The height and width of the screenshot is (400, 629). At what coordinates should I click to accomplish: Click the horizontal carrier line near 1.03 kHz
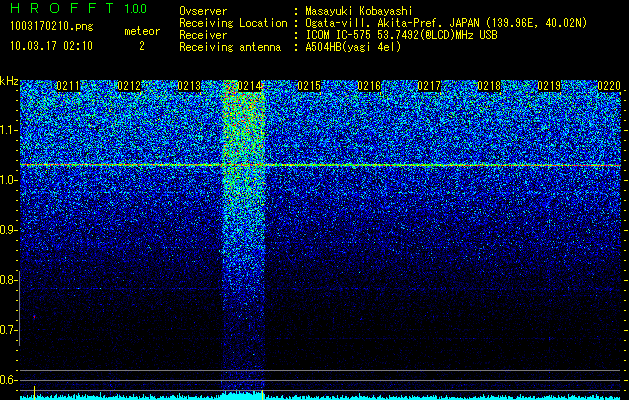point(320,165)
